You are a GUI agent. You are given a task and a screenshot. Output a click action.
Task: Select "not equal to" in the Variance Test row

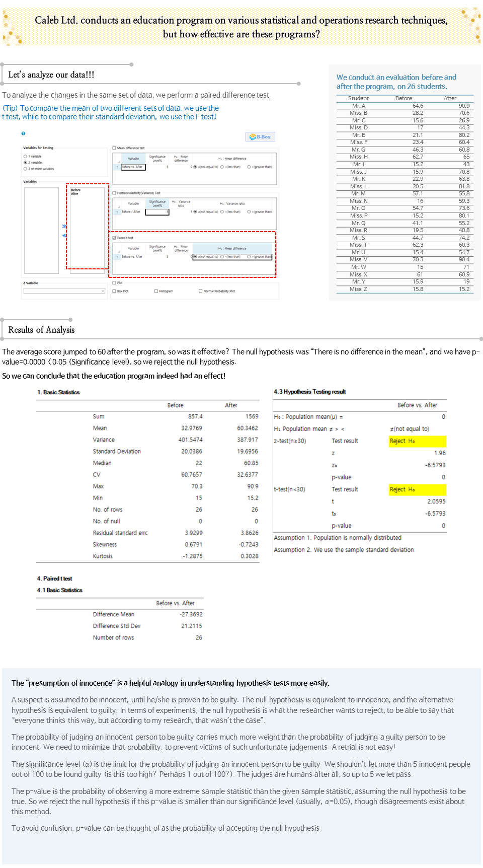pos(195,211)
